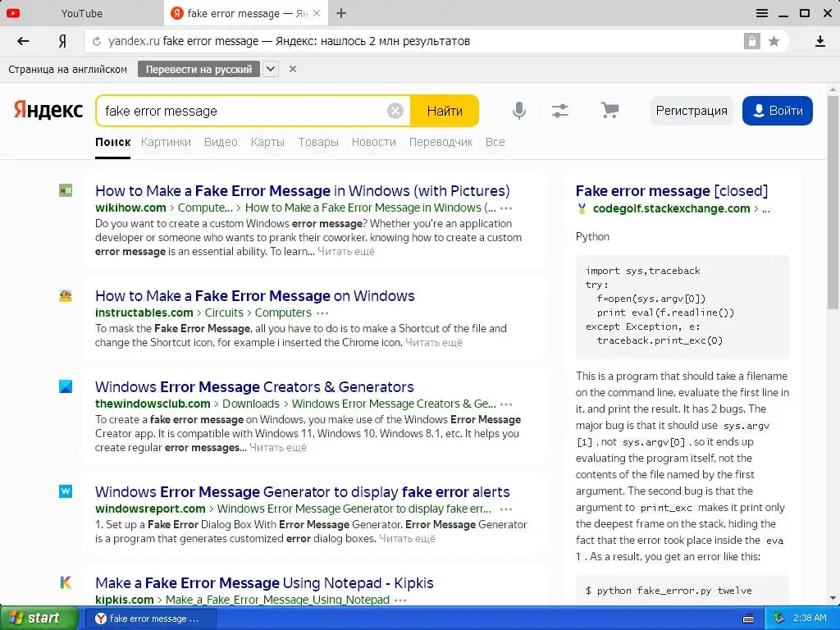Click the thewindowsclub favicon
Screen dimensions: 840x630
coord(66,386)
